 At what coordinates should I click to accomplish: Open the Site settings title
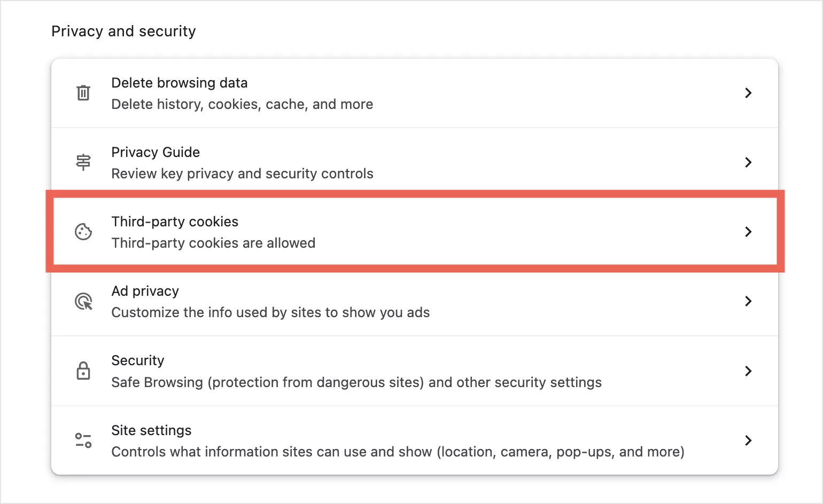point(151,430)
